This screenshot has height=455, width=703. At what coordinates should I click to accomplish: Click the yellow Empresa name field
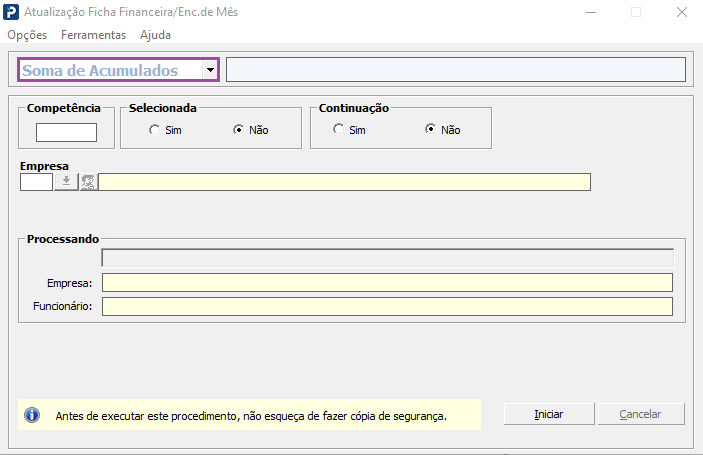coord(344,182)
